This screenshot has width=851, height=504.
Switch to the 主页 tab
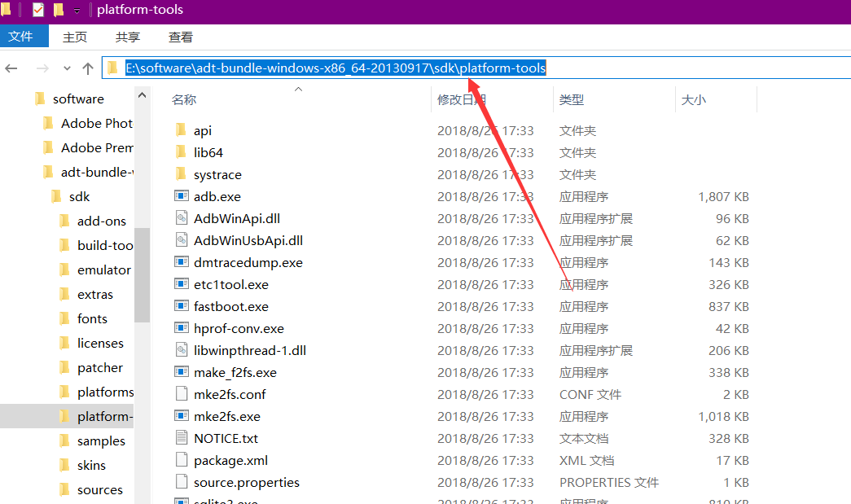[x=75, y=37]
